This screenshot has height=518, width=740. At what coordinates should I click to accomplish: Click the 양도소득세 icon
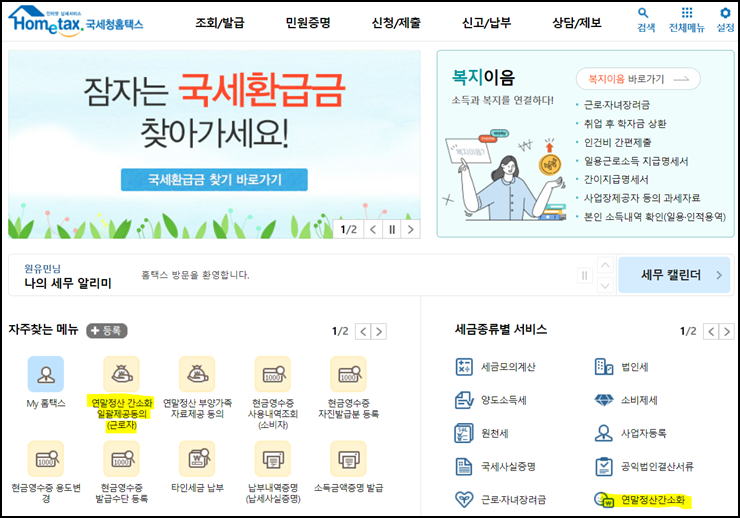[x=464, y=400]
